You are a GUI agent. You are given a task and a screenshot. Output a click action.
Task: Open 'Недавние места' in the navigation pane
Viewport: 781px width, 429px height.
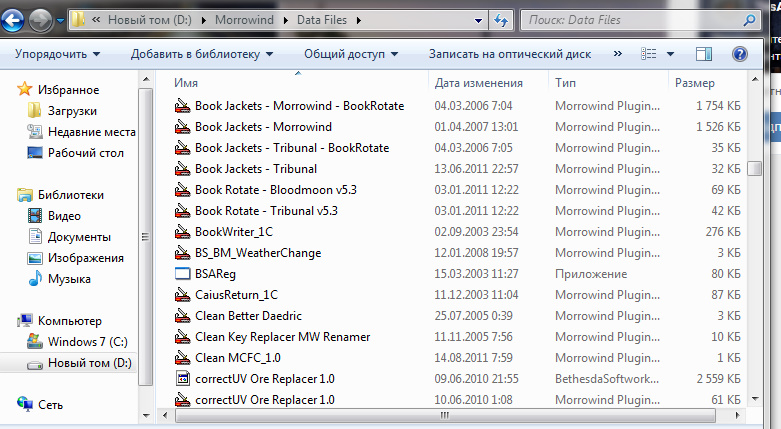92,132
